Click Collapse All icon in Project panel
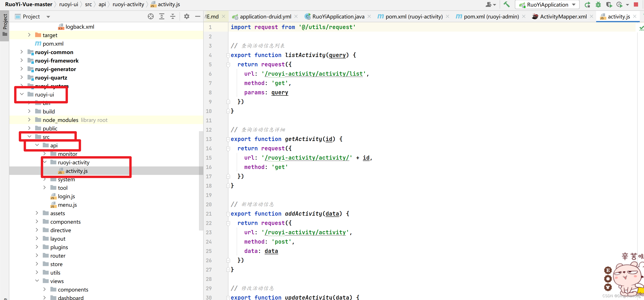644x300 pixels. coord(173,17)
